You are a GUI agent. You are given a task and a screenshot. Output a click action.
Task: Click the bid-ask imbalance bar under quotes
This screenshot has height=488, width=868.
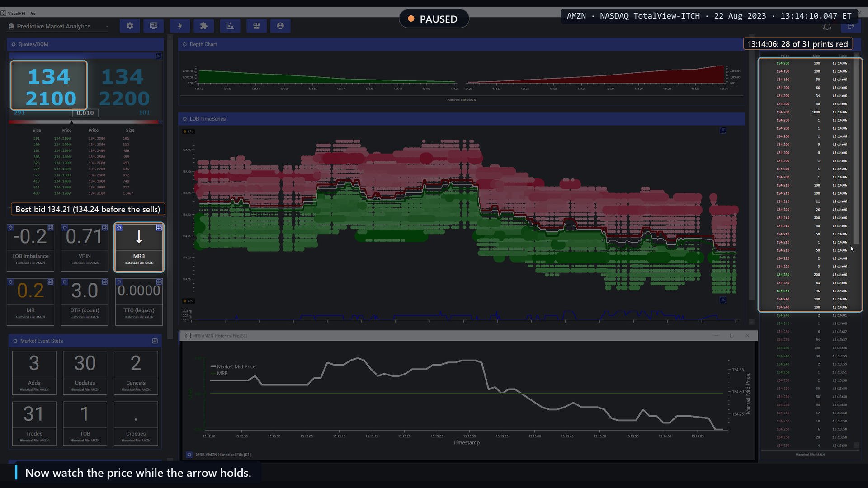coord(85,122)
